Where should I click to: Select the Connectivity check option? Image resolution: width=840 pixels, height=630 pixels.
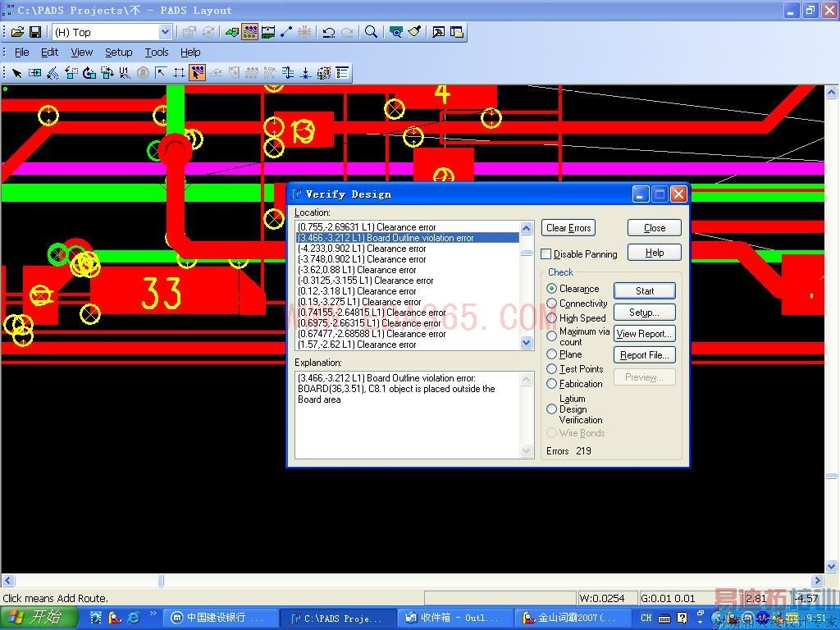[x=552, y=304]
